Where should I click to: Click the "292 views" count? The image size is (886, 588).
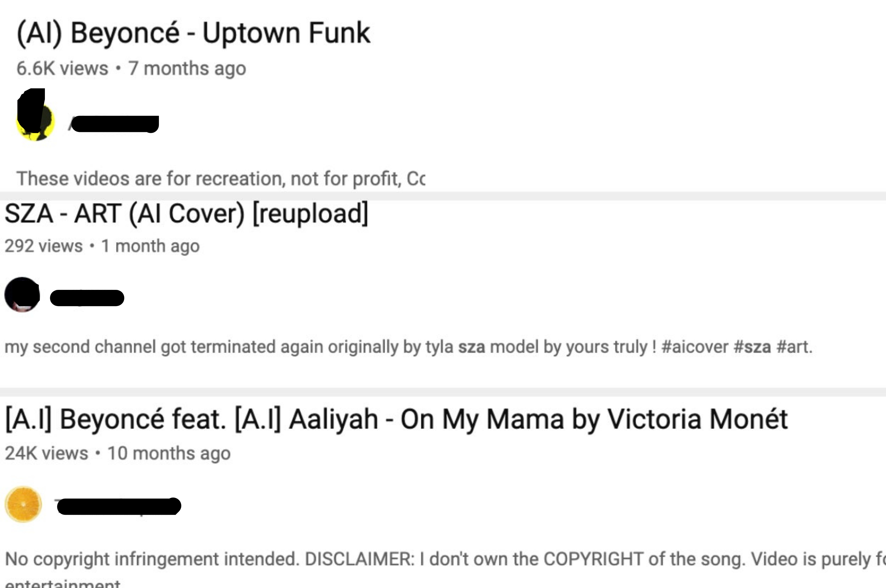tap(43, 246)
